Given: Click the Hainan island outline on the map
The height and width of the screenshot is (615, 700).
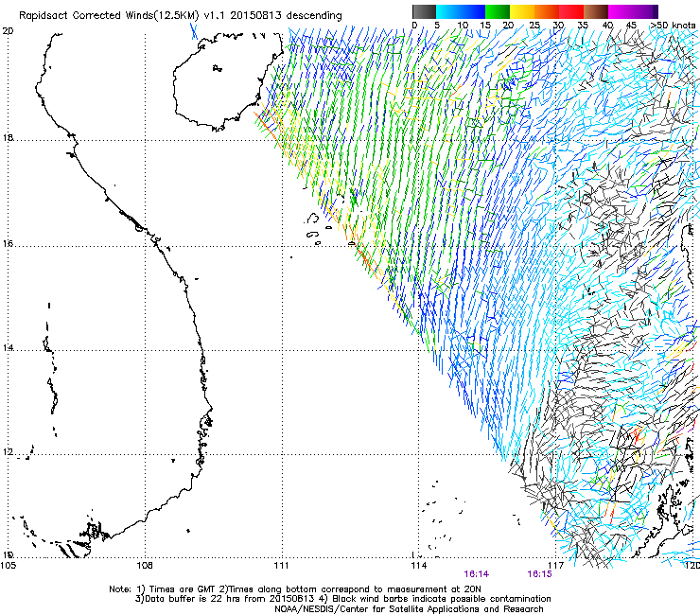Looking at the screenshot, I should click(228, 81).
